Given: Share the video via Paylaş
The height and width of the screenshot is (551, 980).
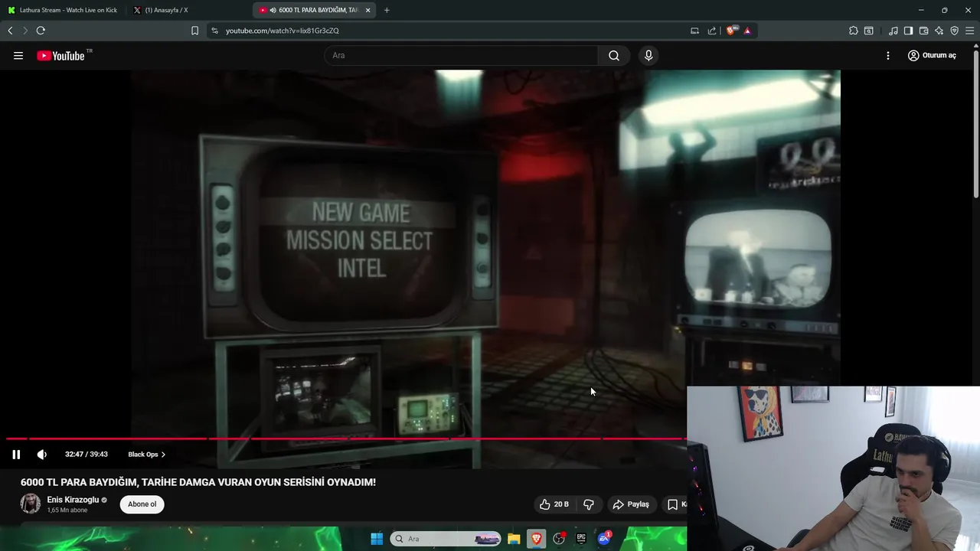Looking at the screenshot, I should [631, 504].
